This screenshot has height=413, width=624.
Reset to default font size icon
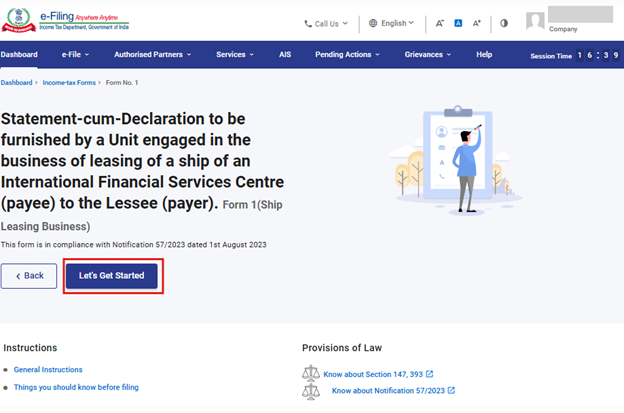pyautogui.click(x=458, y=23)
